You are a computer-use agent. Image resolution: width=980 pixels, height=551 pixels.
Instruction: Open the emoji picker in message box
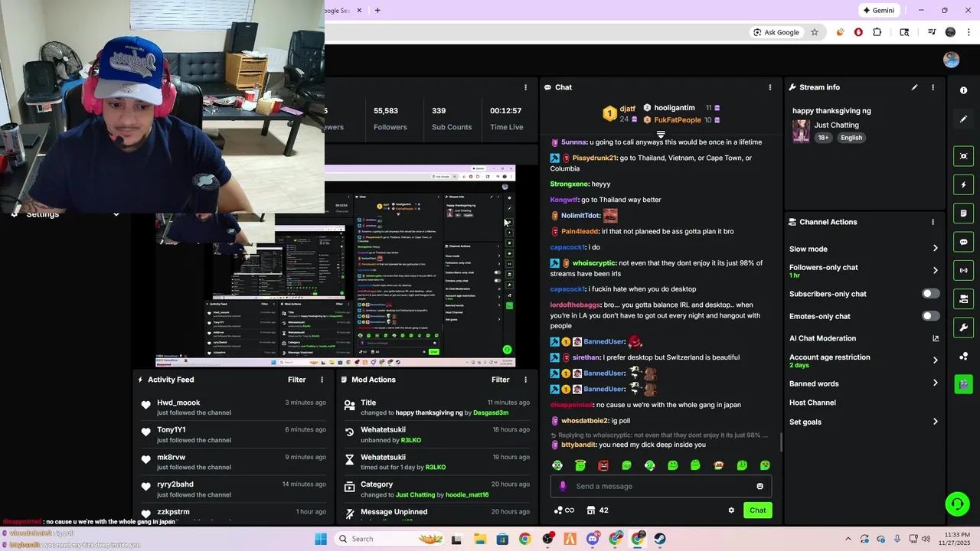click(759, 486)
